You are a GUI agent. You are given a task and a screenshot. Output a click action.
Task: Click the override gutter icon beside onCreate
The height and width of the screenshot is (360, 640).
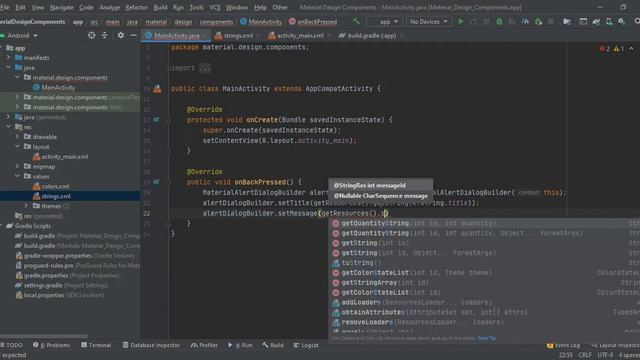(156, 120)
